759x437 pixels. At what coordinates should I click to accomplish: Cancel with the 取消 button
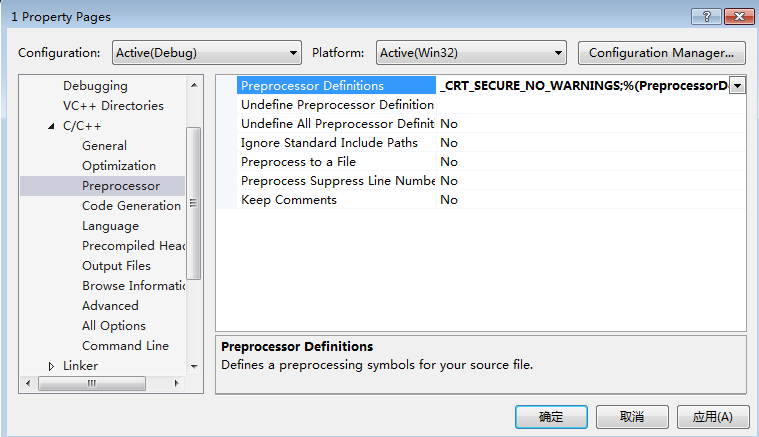632,417
